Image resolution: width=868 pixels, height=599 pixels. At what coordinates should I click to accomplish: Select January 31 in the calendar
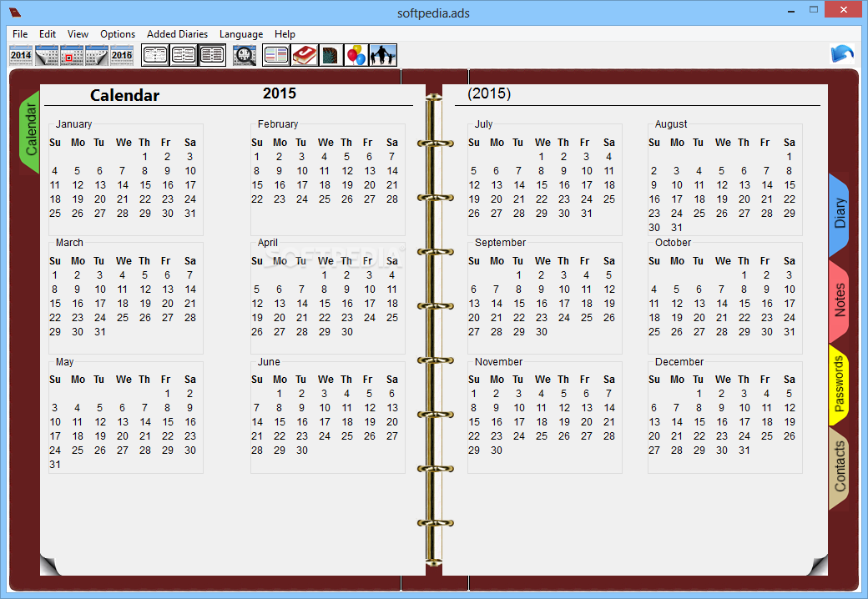(x=190, y=214)
